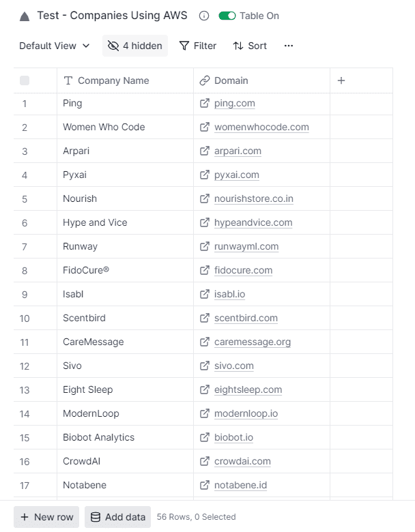415x532 pixels.
Task: Open the Sort options
Action: (250, 46)
